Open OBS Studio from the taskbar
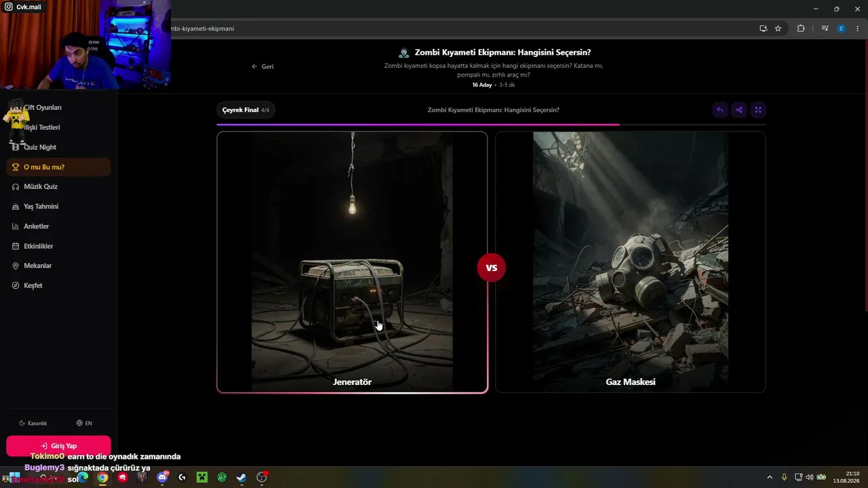The width and height of the screenshot is (868, 488). 262,477
